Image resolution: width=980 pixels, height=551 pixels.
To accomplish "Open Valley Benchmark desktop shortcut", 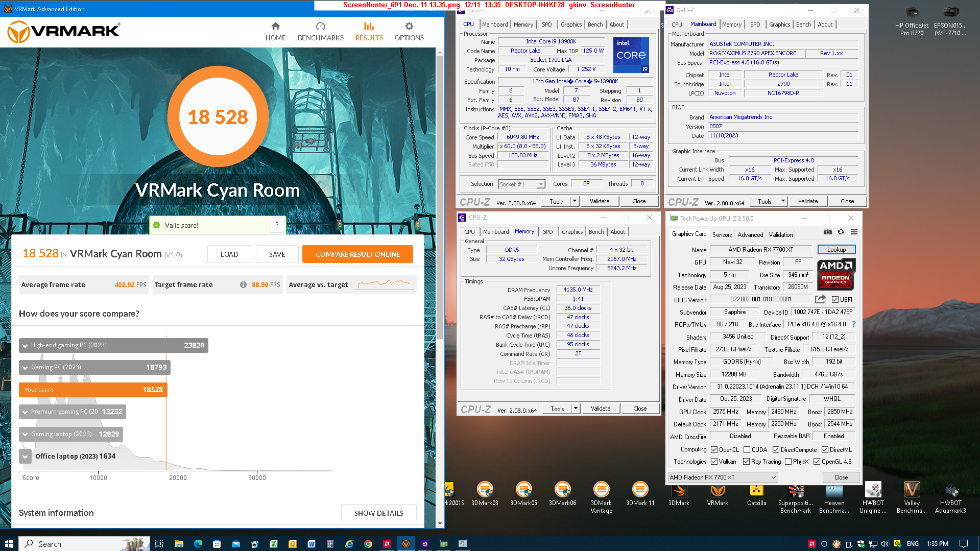I will 912,497.
